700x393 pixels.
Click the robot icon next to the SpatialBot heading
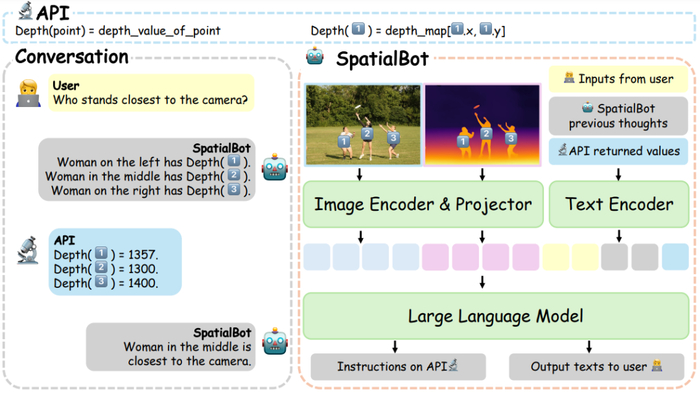pyautogui.click(x=315, y=57)
